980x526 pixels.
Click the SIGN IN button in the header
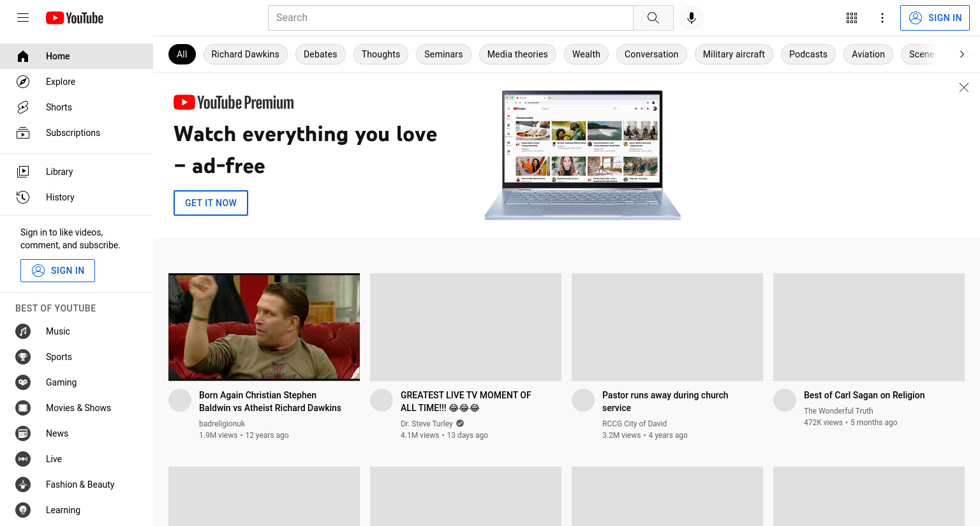(935, 18)
